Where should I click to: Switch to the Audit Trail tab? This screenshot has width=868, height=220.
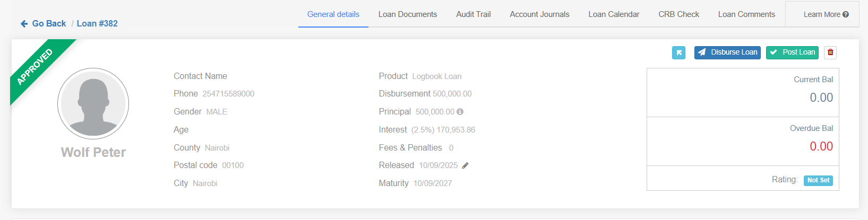click(x=473, y=14)
